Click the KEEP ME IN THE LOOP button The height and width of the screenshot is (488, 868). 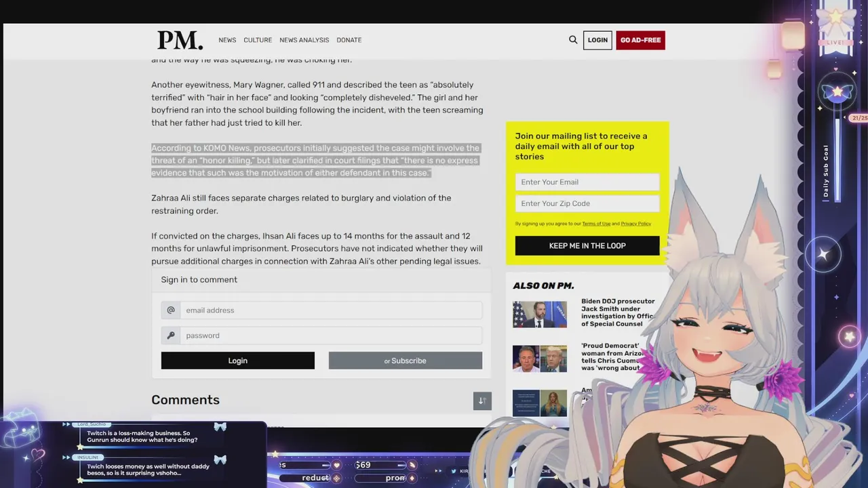[587, 245]
